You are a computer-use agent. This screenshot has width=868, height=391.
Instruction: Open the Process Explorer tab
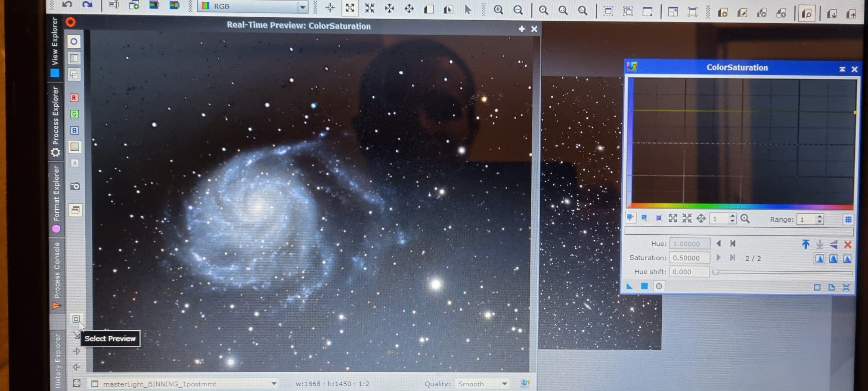click(56, 122)
